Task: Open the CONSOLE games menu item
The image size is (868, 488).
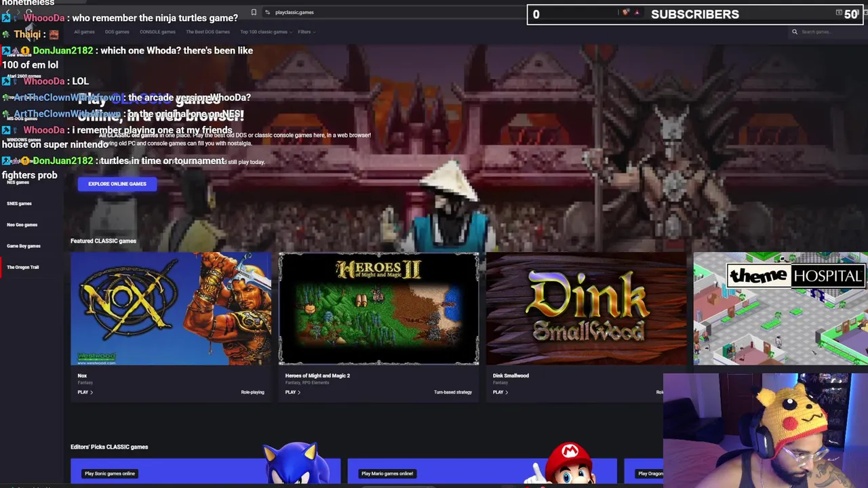Action: 157,32
